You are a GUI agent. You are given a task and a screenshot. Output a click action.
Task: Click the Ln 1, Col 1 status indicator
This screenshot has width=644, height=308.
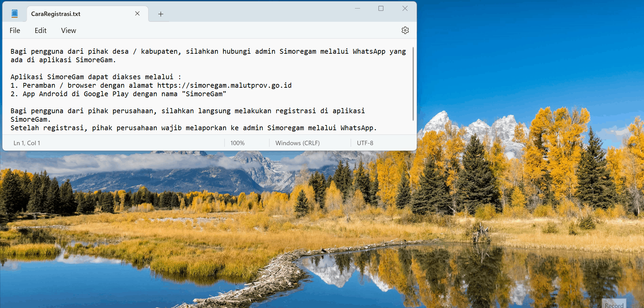tap(27, 143)
